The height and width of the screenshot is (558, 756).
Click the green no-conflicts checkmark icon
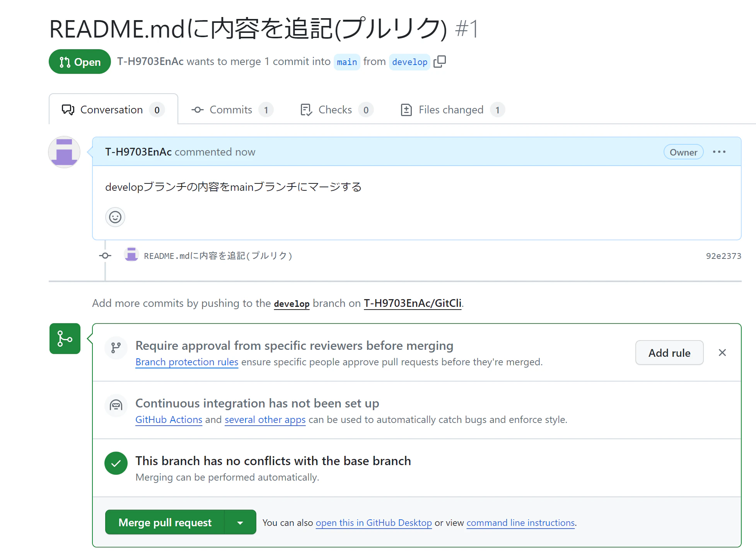pos(116,463)
